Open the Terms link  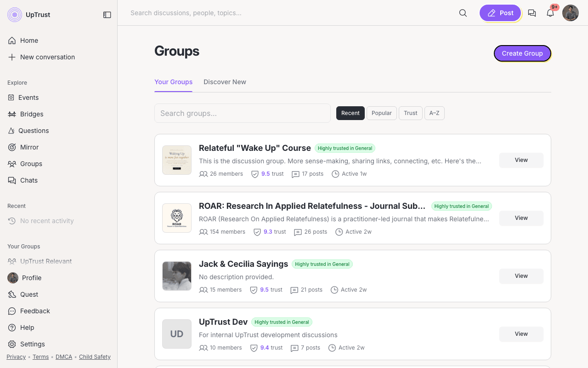coord(40,357)
